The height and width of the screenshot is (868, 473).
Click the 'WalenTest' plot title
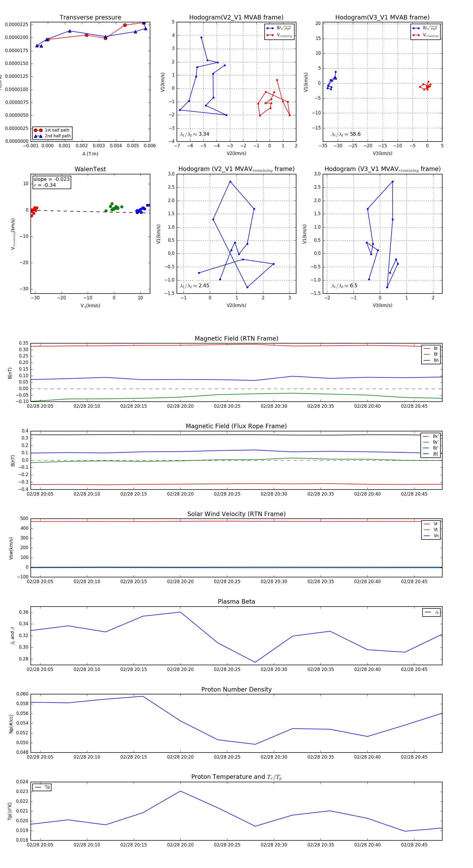[x=90, y=169]
